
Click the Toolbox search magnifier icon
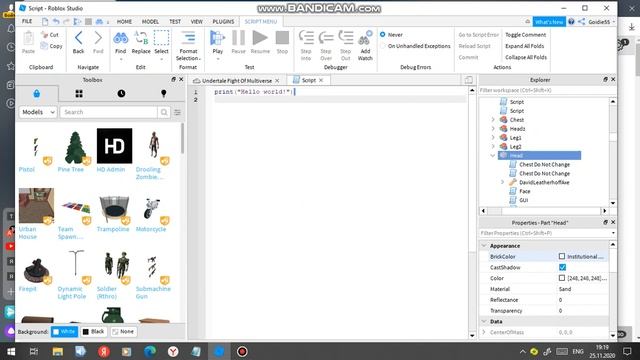tap(164, 112)
